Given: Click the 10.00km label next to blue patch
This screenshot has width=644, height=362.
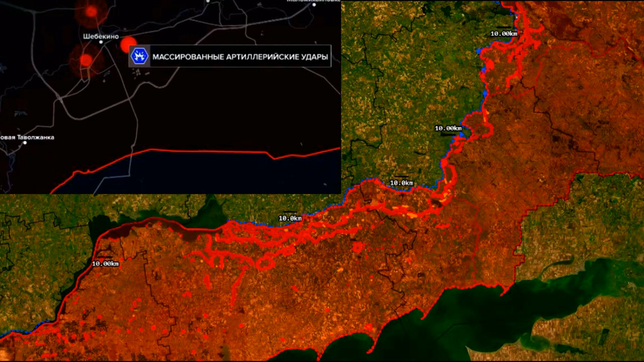Looking at the screenshot, I should [448, 128].
